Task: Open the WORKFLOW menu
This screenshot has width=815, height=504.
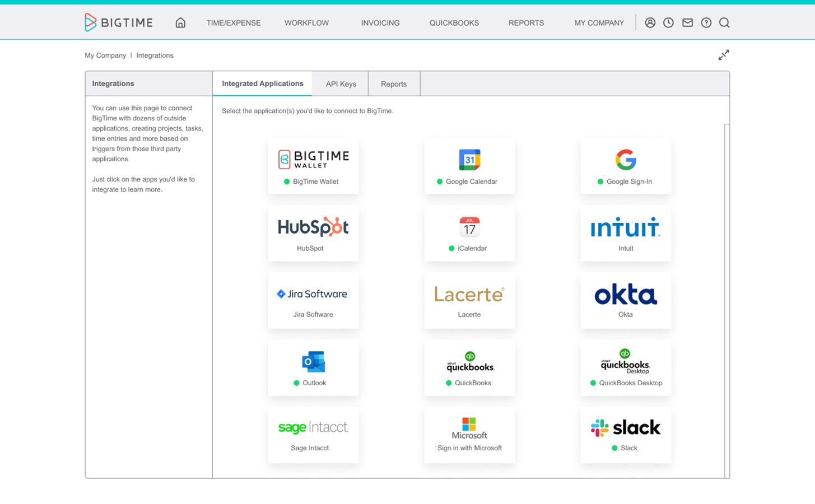Action: tap(306, 23)
